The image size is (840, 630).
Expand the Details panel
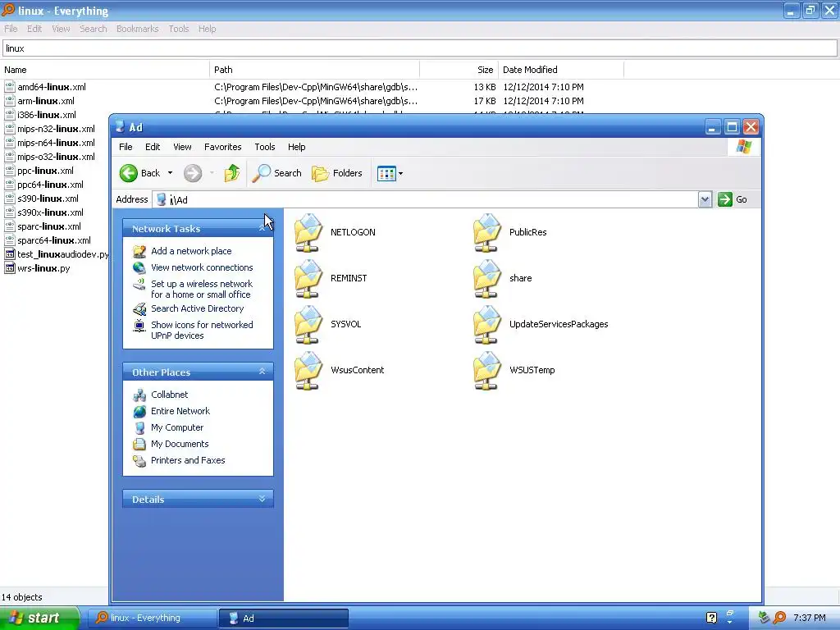coord(262,499)
